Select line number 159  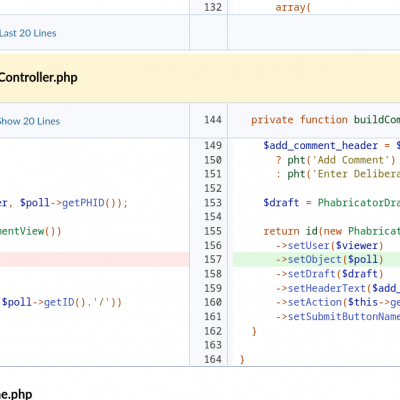[x=213, y=288]
